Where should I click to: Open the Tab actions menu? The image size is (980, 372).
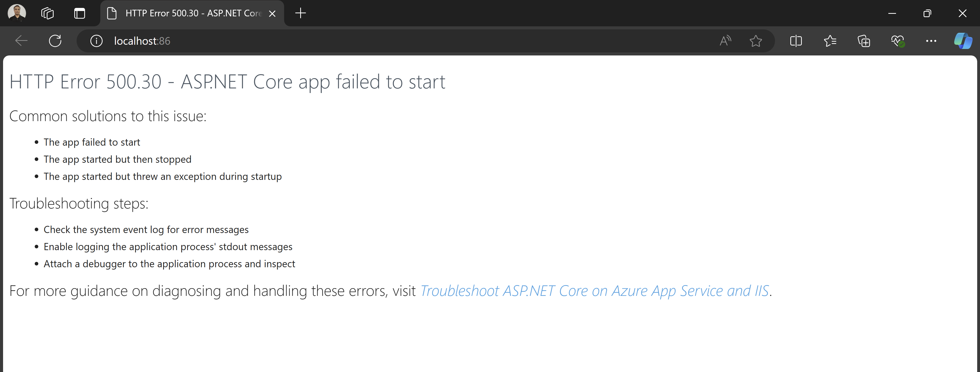coord(79,13)
